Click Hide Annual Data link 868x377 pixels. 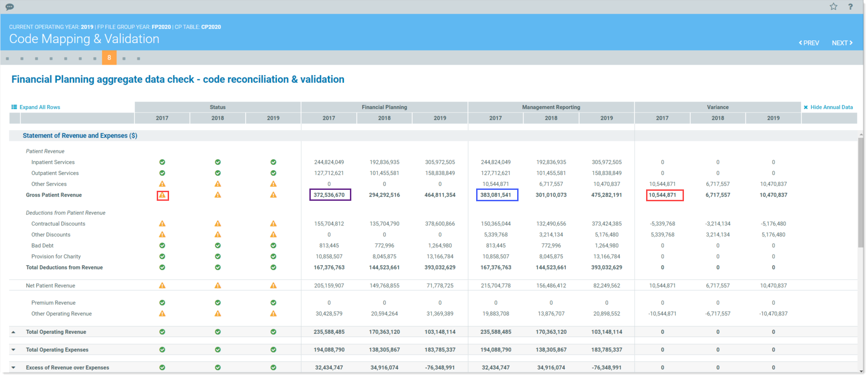point(832,107)
